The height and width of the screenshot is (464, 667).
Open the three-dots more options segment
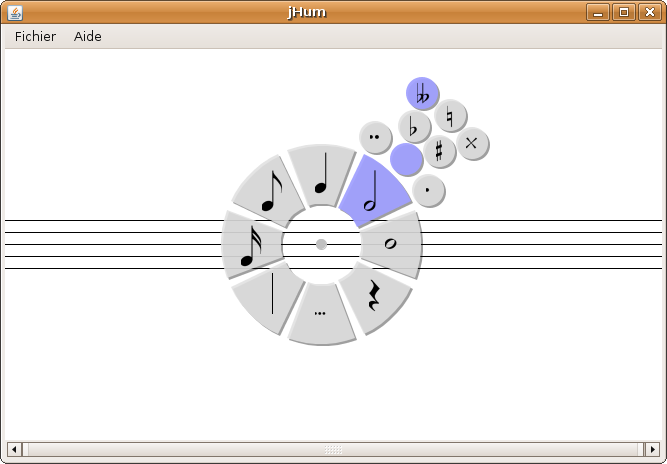322,314
